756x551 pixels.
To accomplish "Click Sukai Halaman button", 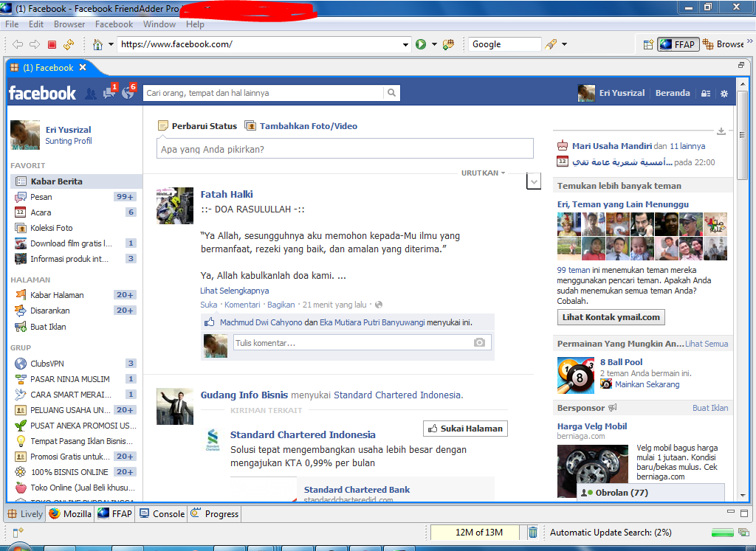I will click(465, 429).
